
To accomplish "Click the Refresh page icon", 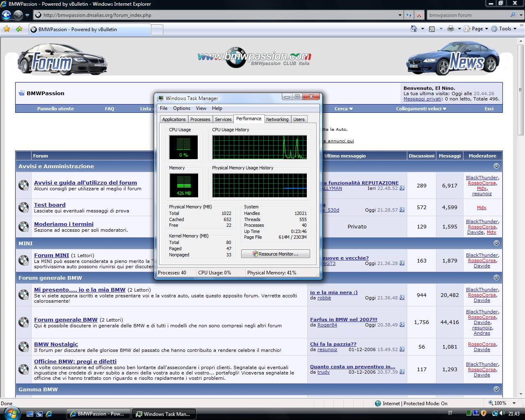I will coord(409,15).
